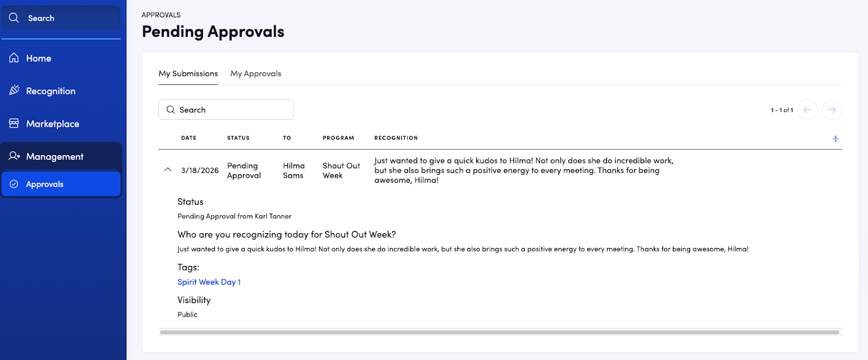The image size is (868, 360).
Task: Click the table search magnifier icon
Action: click(x=171, y=110)
